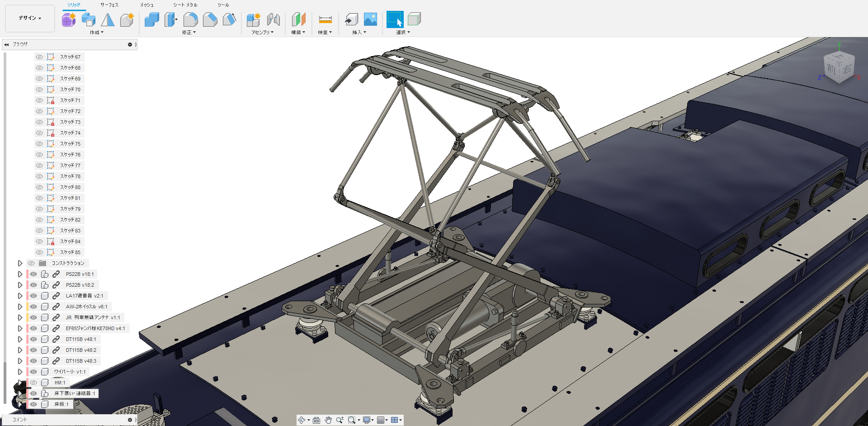Hide the AW-2ホイッスル v6:1 component
Screen dimensions: 868x426
[33, 307]
